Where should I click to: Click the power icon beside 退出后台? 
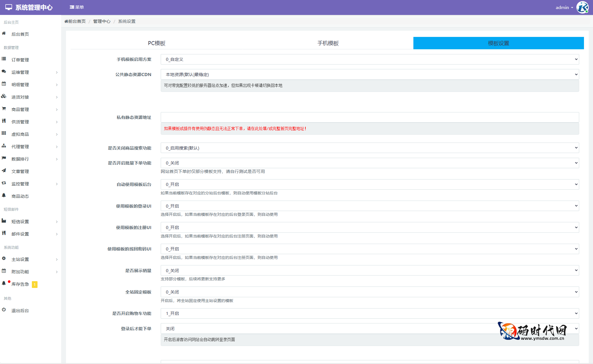point(4,310)
